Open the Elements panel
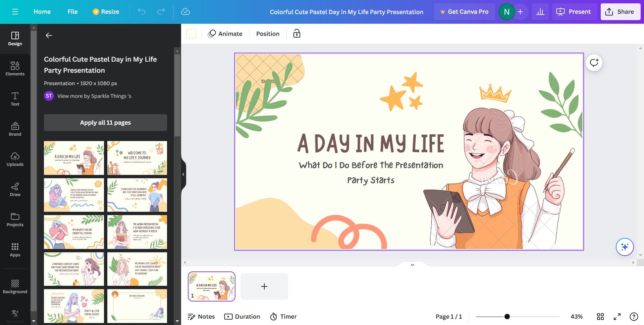Image resolution: width=644 pixels, height=325 pixels. (15, 69)
